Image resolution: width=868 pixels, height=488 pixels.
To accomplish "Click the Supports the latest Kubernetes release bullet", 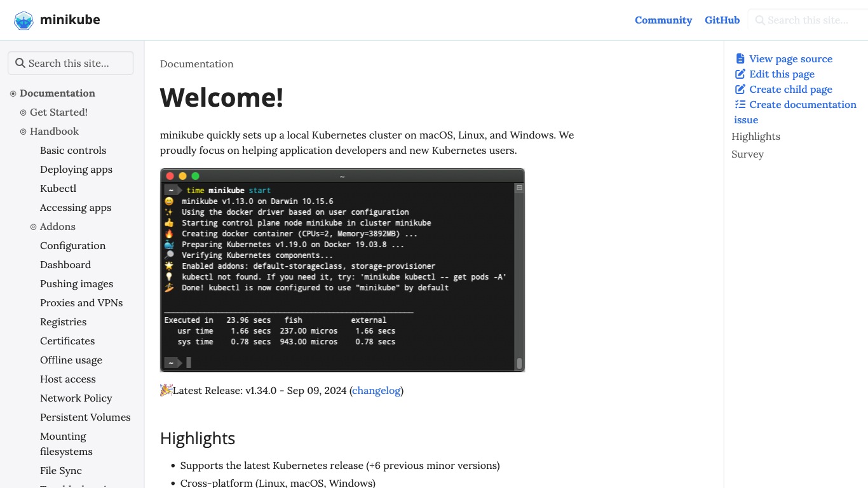I will pyautogui.click(x=340, y=465).
